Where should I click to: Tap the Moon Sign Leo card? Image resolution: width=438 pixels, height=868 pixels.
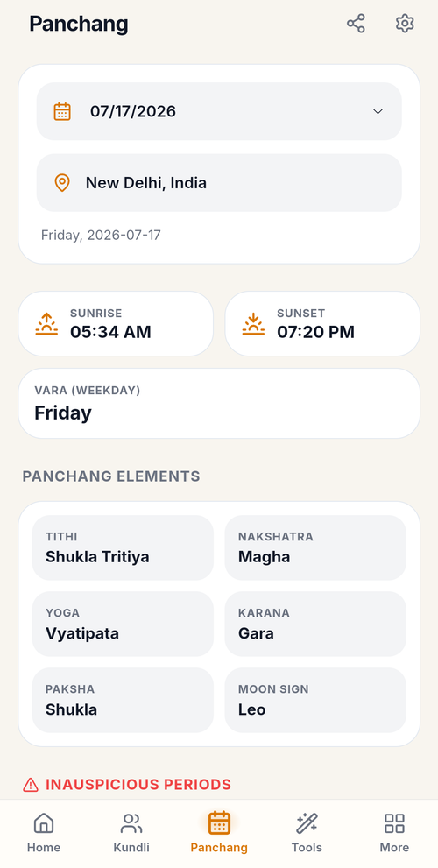pos(315,700)
